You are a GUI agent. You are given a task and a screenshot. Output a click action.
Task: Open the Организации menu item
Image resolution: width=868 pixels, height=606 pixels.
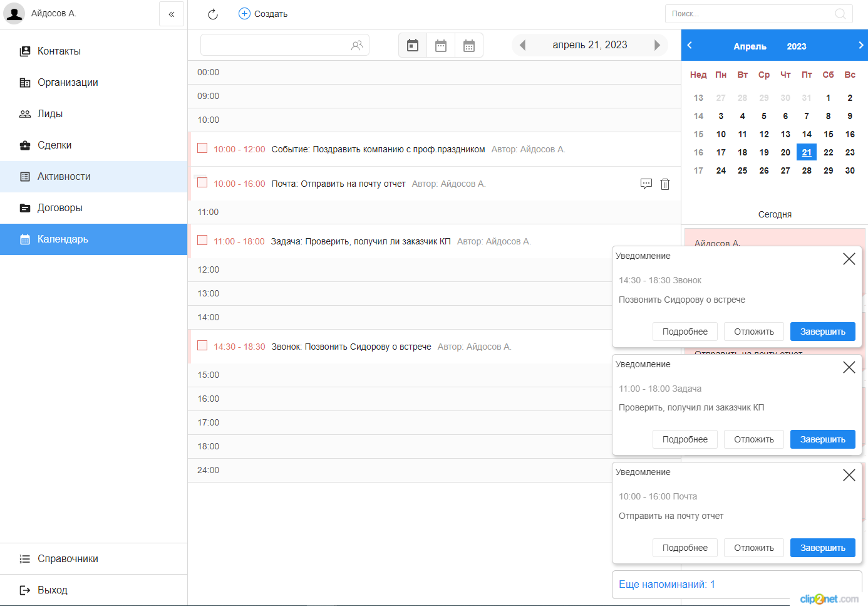click(x=94, y=83)
